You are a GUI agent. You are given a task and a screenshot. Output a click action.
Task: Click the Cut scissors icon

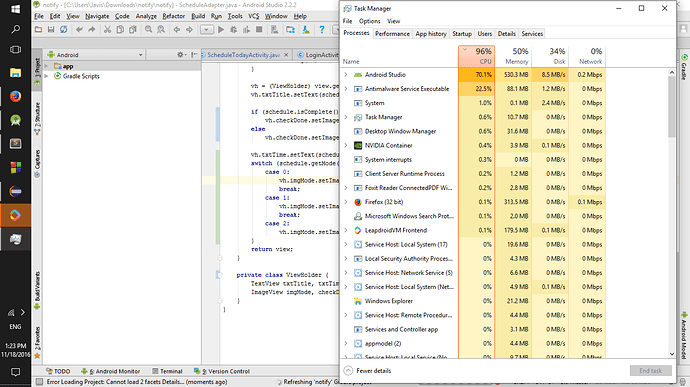tap(107, 29)
